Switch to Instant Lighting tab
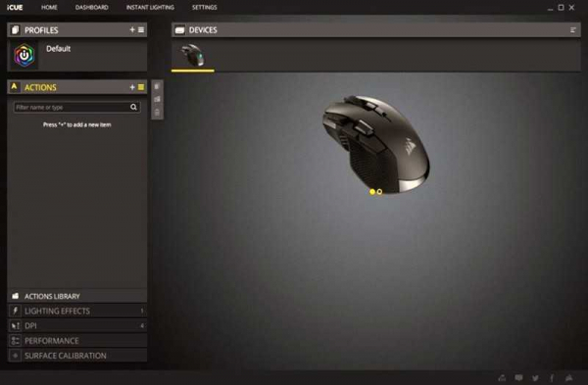Viewport: 588px width, 385px height. point(150,7)
